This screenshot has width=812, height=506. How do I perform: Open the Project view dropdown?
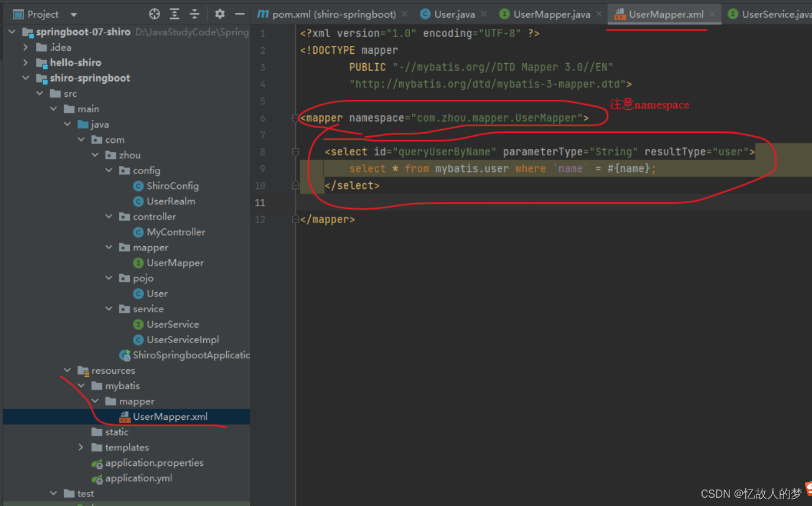pyautogui.click(x=73, y=14)
